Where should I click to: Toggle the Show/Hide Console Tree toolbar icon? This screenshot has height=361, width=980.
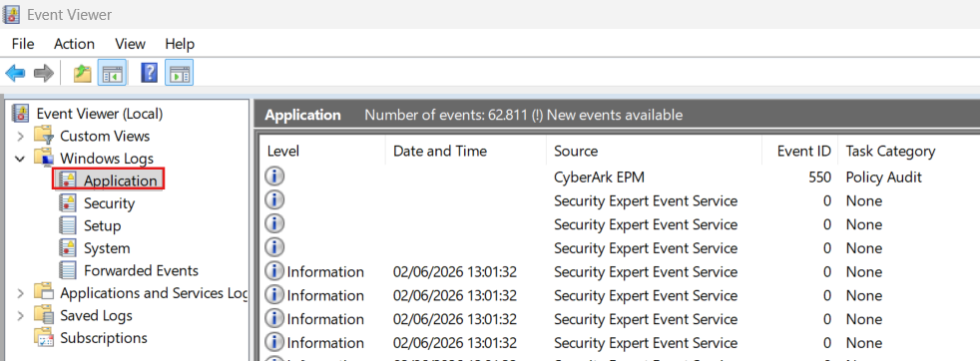click(113, 73)
